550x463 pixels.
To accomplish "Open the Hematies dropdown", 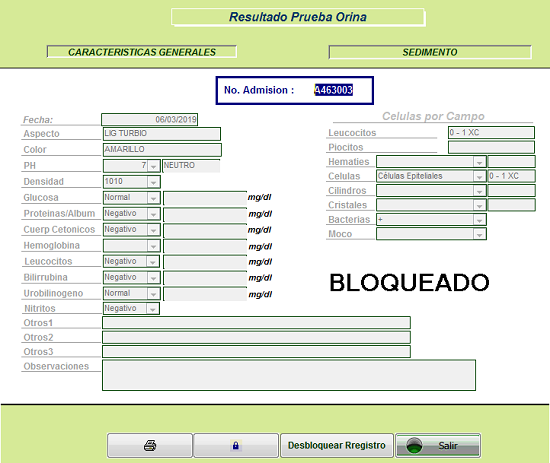I will [479, 162].
